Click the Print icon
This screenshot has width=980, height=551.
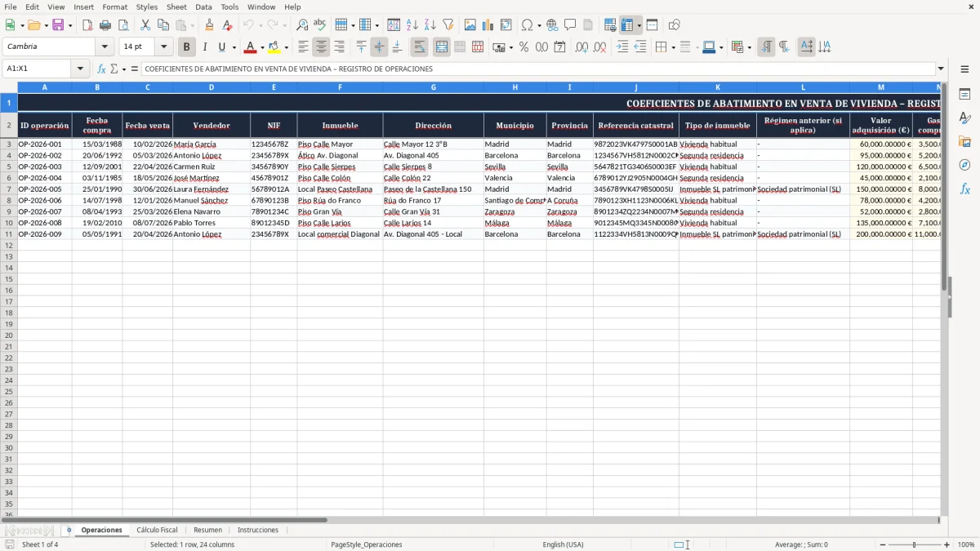pos(106,25)
